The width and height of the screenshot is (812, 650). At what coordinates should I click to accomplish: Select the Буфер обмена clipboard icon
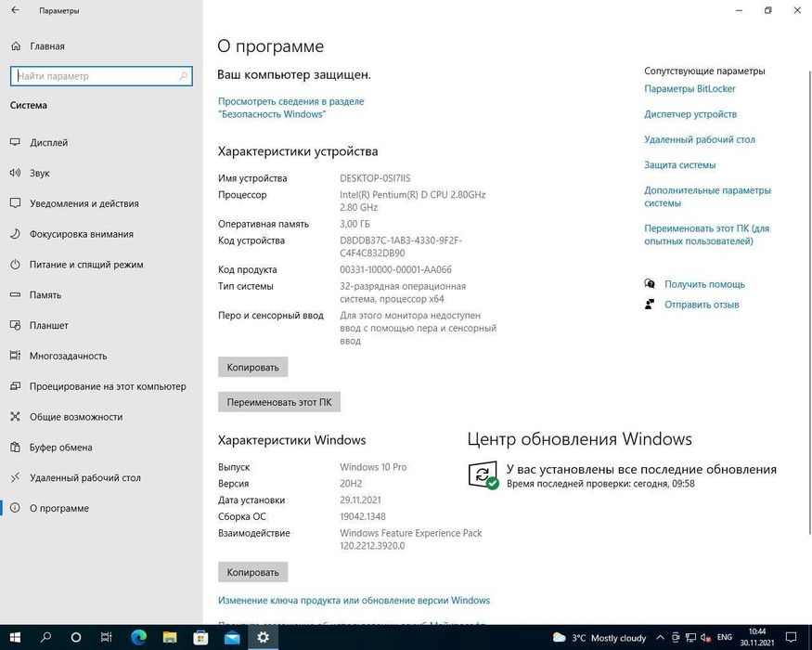[x=16, y=447]
